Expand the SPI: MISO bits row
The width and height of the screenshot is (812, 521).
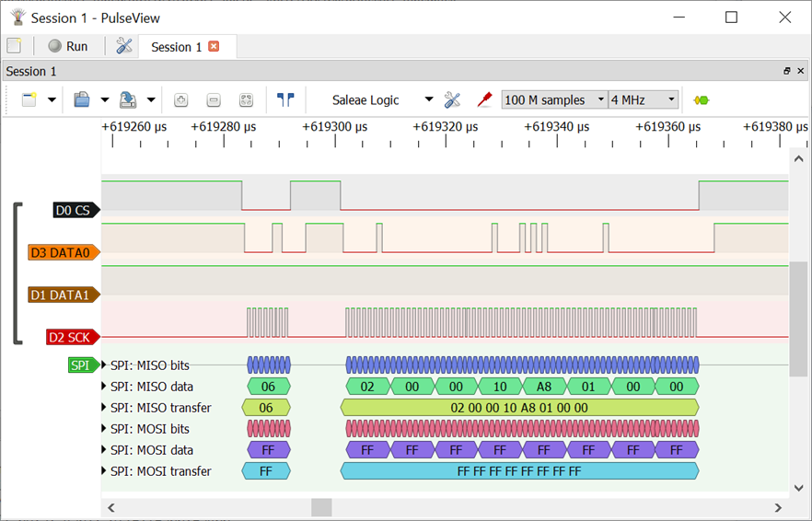click(104, 365)
